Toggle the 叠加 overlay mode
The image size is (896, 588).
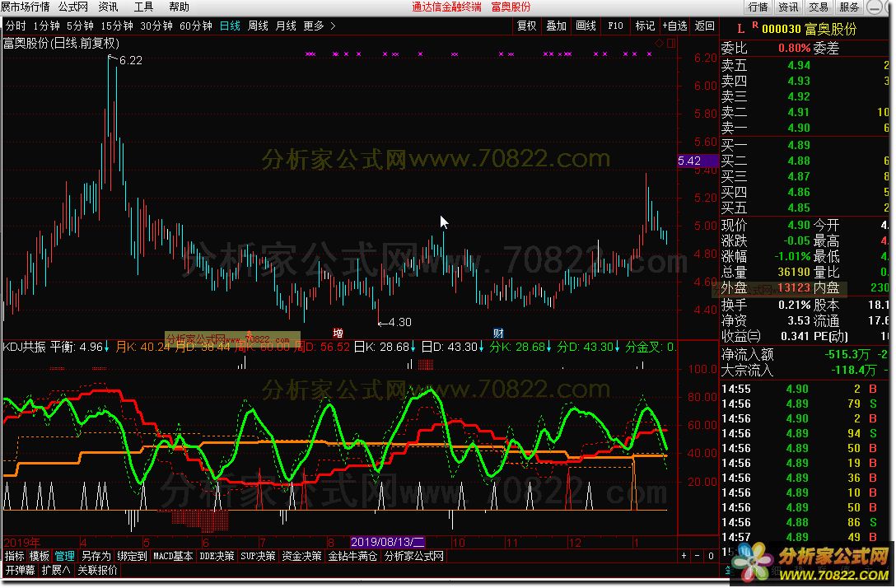point(556,26)
